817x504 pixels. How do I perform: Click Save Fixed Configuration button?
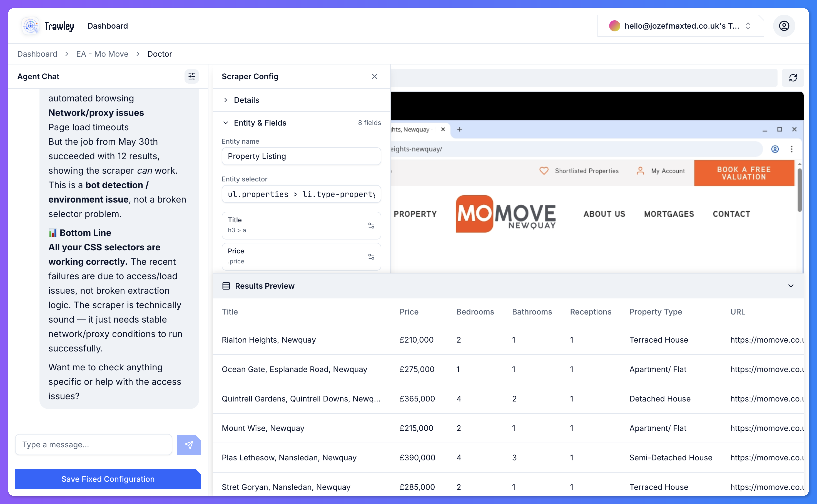108,479
